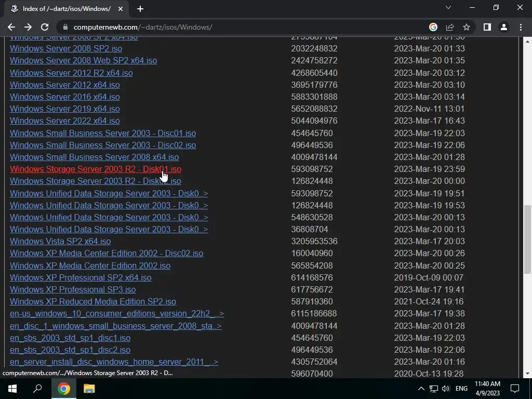532x399 pixels.
Task: Click Windows Vista SP2 x64.iso link
Action: [x=60, y=241]
